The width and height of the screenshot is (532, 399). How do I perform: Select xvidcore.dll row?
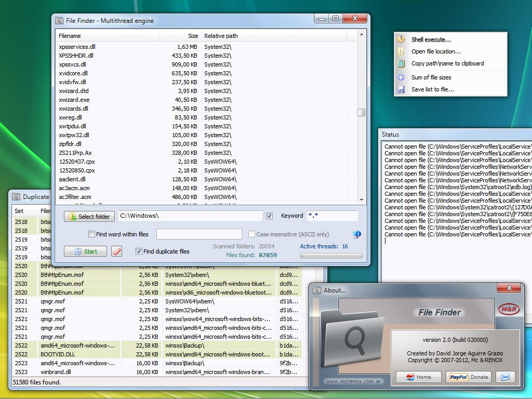click(206, 73)
